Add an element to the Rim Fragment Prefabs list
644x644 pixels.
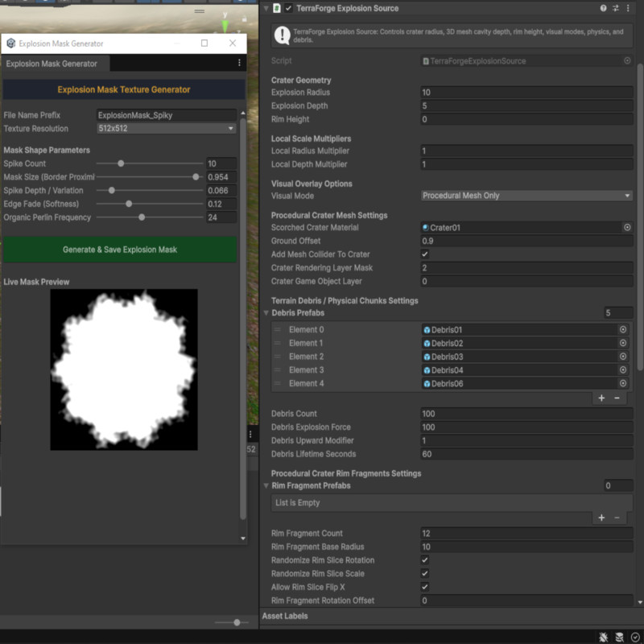[601, 518]
